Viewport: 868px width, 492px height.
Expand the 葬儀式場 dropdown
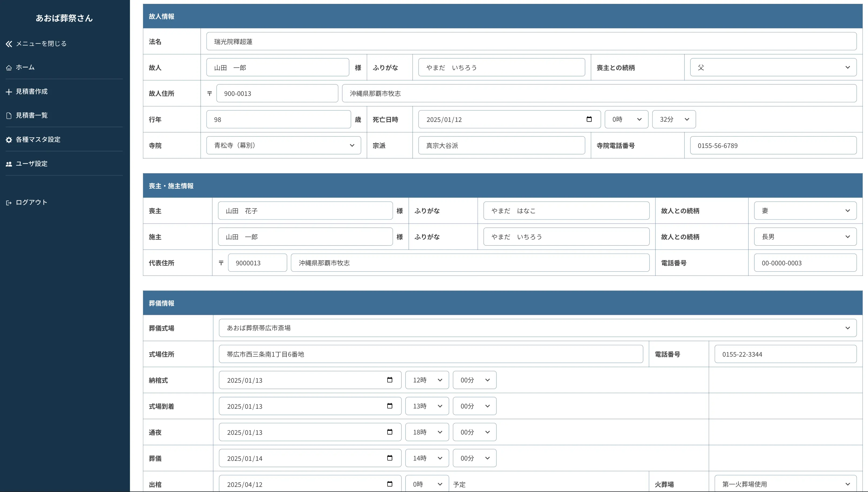pos(537,328)
